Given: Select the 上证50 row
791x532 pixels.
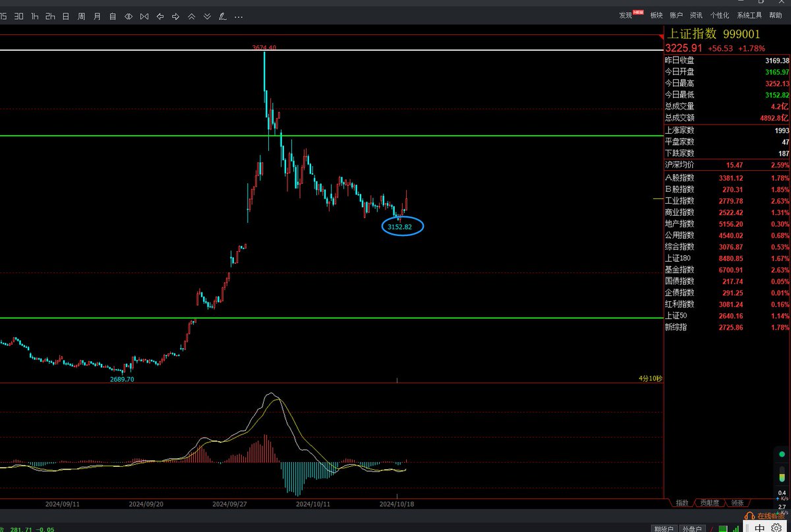Looking at the screenshot, I should [x=727, y=315].
